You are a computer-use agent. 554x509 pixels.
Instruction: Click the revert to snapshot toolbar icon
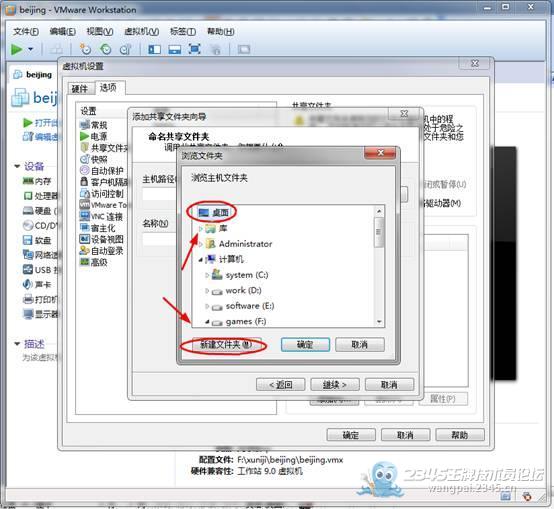106,49
